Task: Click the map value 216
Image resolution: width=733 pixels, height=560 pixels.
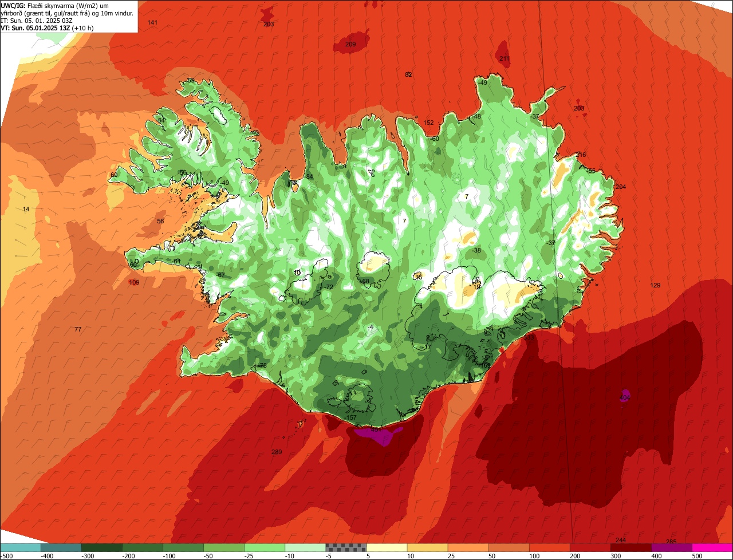Action: pos(581,155)
